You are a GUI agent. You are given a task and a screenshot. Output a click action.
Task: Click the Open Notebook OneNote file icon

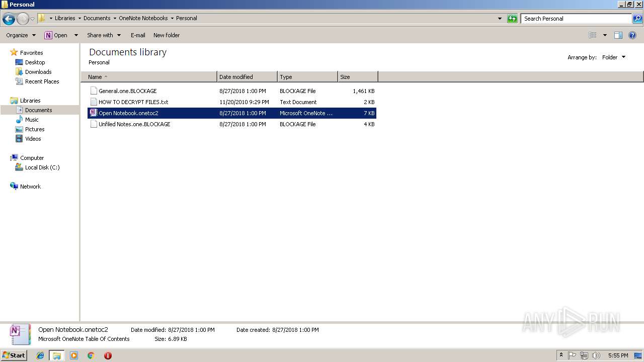click(x=94, y=113)
